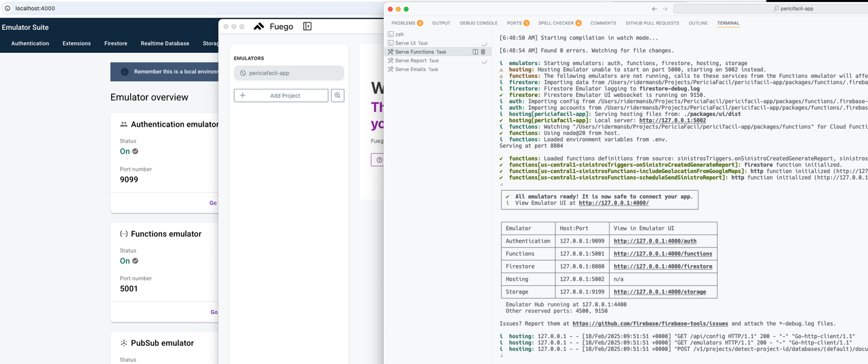
Task: Click the Add Project button in Fuego
Action: click(x=281, y=96)
